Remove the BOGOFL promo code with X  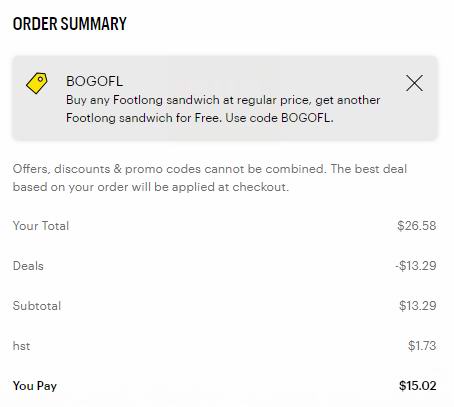414,83
